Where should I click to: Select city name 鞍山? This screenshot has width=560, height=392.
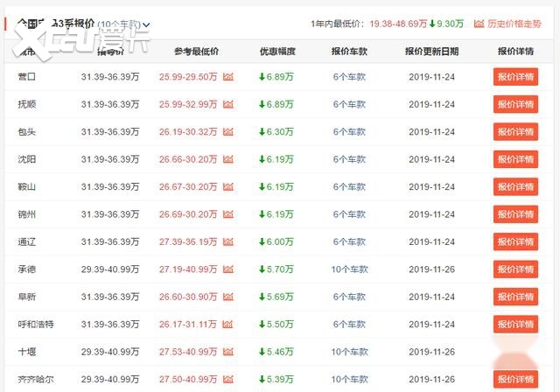pyautogui.click(x=27, y=186)
